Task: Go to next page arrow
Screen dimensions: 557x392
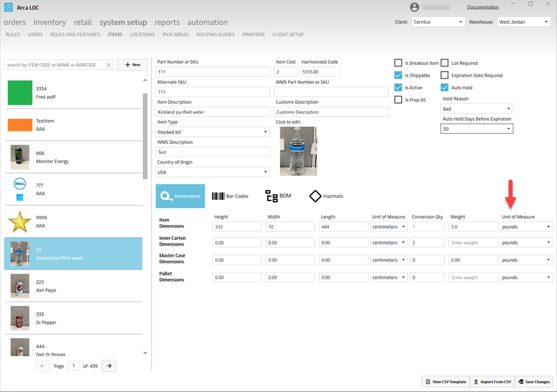Action: coord(109,366)
